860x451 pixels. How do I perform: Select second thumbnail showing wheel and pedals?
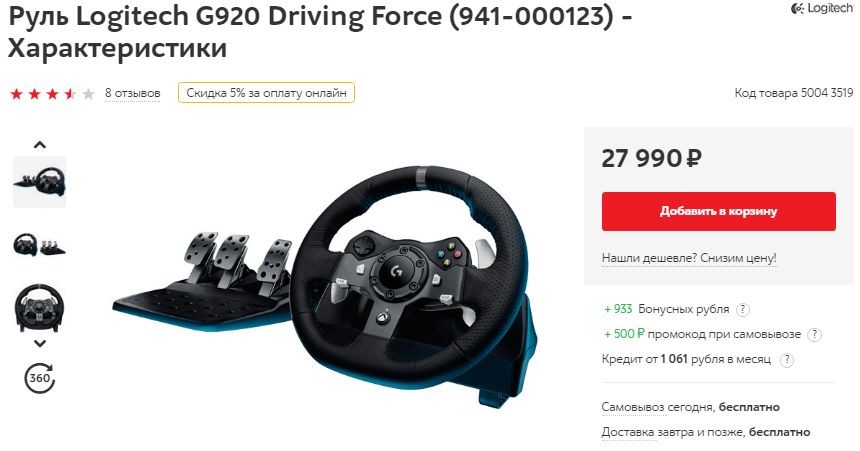[x=39, y=245]
